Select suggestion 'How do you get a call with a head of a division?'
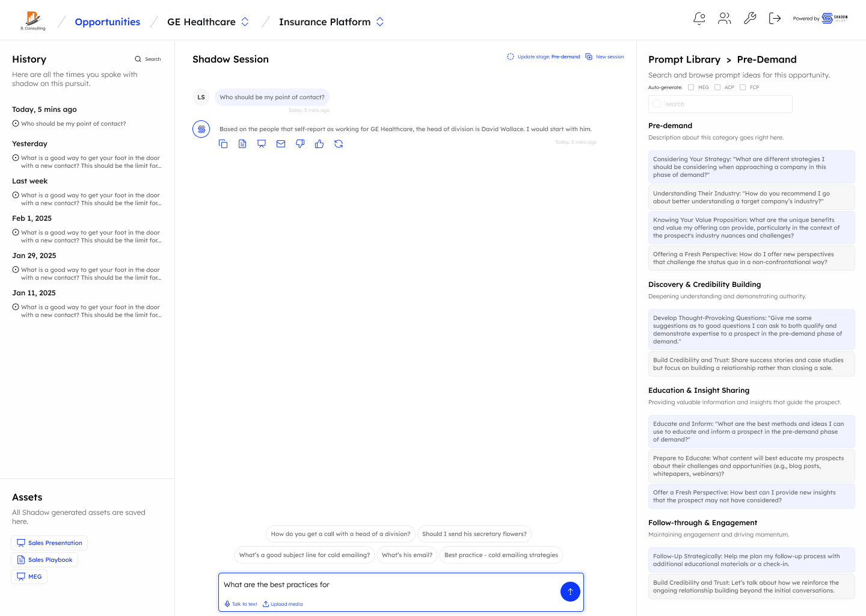866x616 pixels. pyautogui.click(x=340, y=534)
